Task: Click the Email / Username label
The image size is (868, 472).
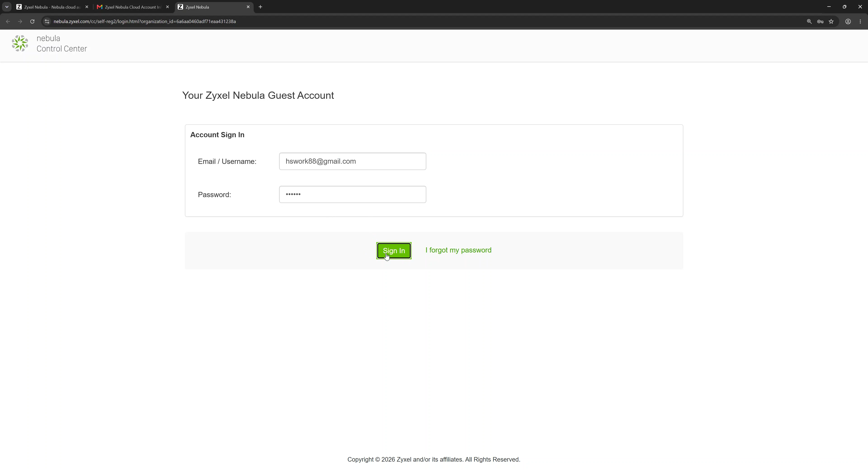Action: [227, 161]
